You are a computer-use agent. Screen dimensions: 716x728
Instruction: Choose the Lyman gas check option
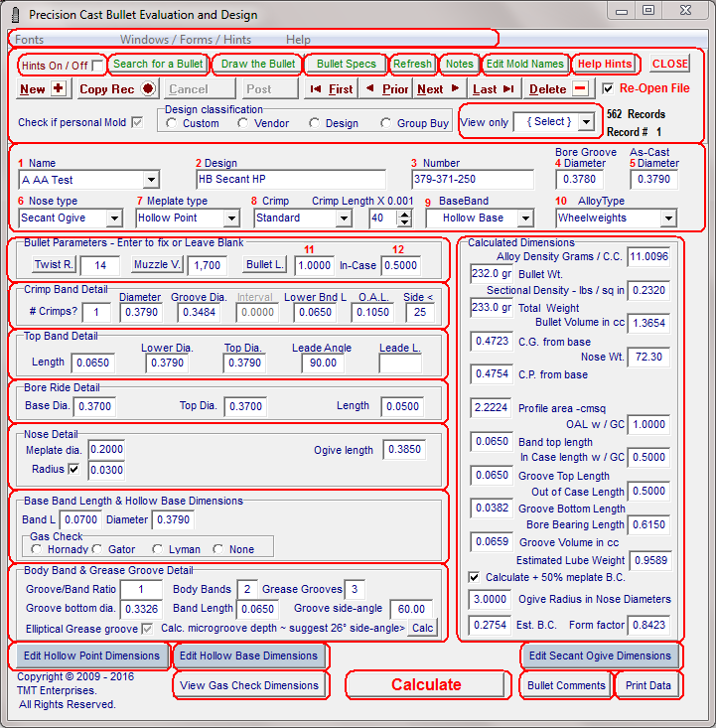158,549
